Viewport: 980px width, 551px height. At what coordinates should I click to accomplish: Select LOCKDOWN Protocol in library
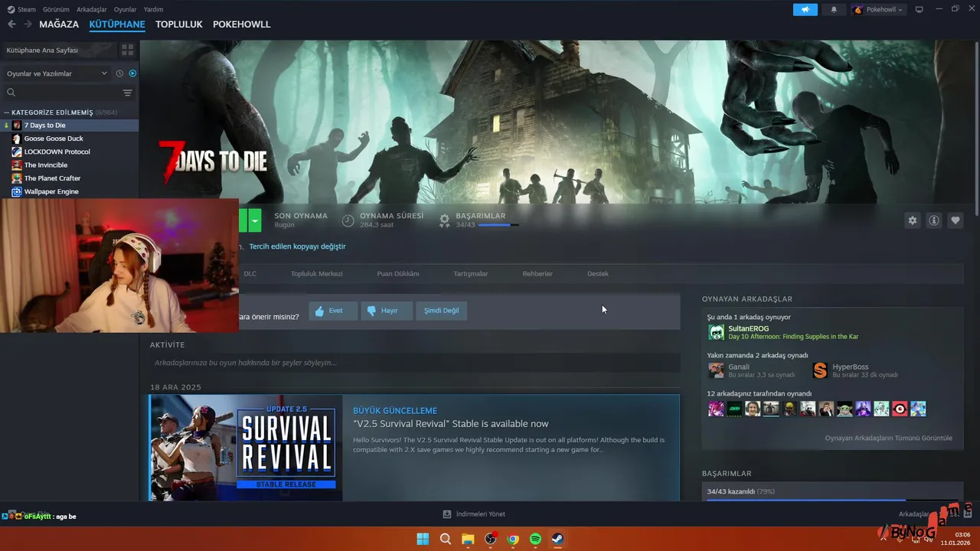tap(70, 152)
